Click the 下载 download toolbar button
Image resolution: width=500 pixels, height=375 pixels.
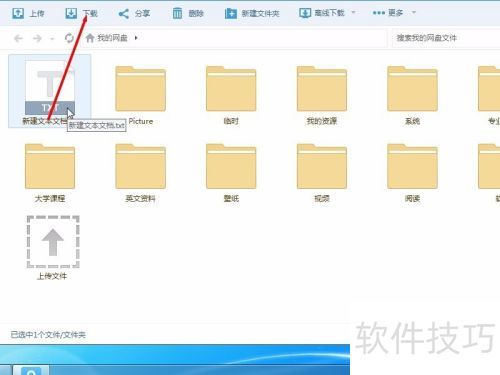pos(81,13)
